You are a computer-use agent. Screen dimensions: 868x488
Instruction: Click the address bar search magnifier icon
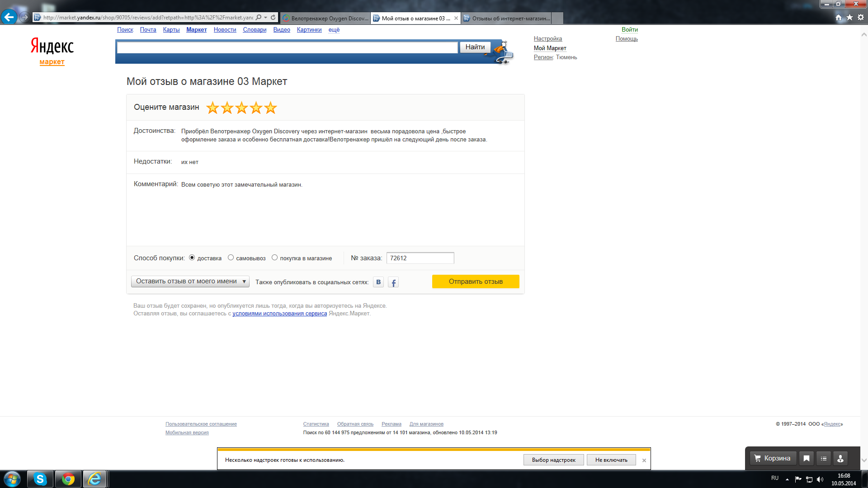click(258, 18)
